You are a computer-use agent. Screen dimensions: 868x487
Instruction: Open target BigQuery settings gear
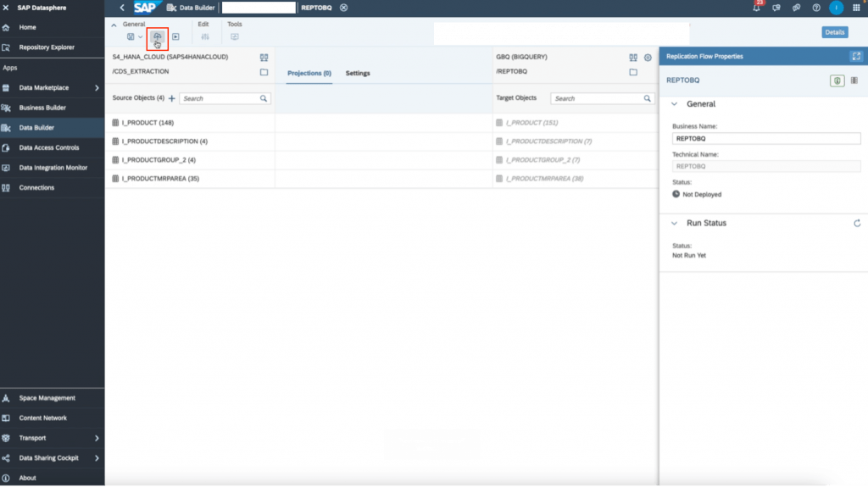click(648, 58)
